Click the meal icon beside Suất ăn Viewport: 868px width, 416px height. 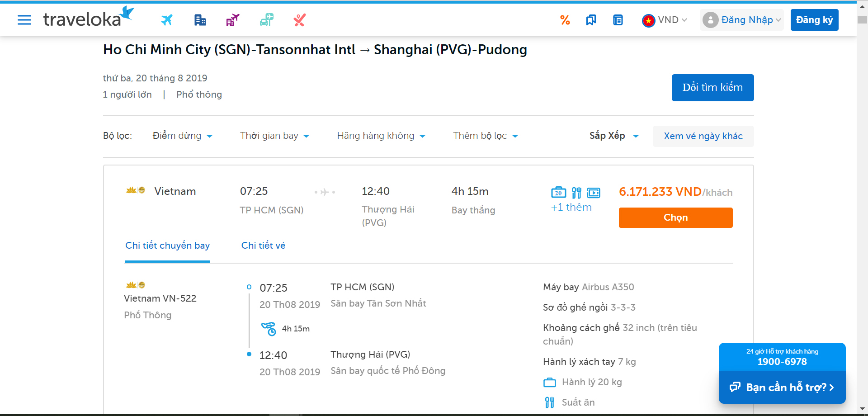[550, 402]
